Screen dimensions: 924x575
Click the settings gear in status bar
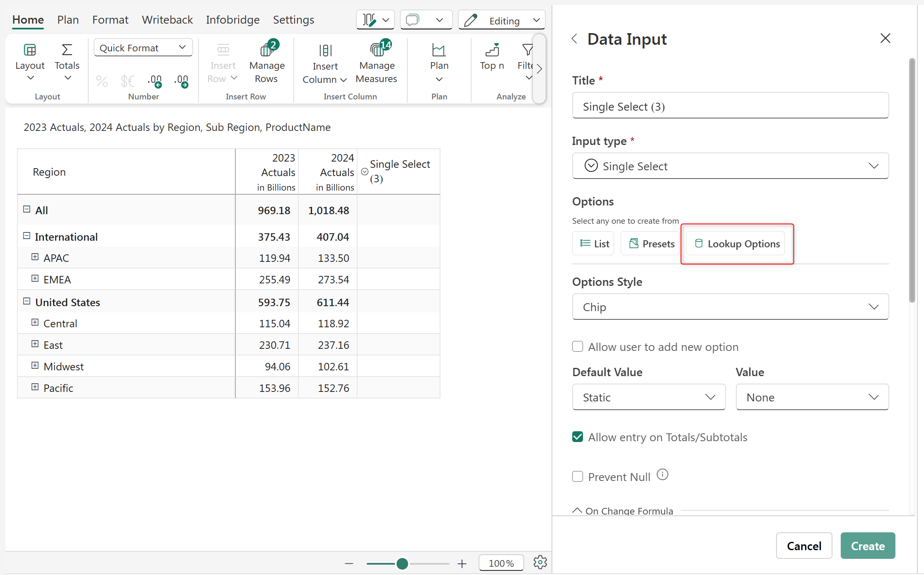pos(540,563)
